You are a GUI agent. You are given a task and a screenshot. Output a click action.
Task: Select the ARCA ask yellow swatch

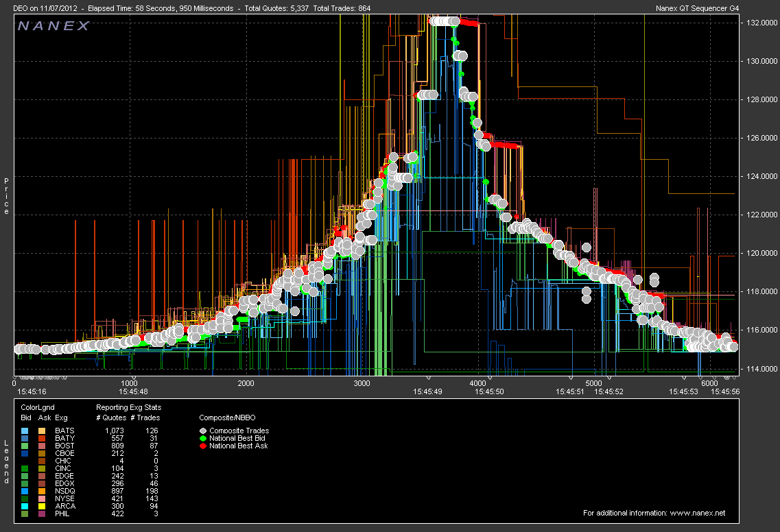[43, 506]
